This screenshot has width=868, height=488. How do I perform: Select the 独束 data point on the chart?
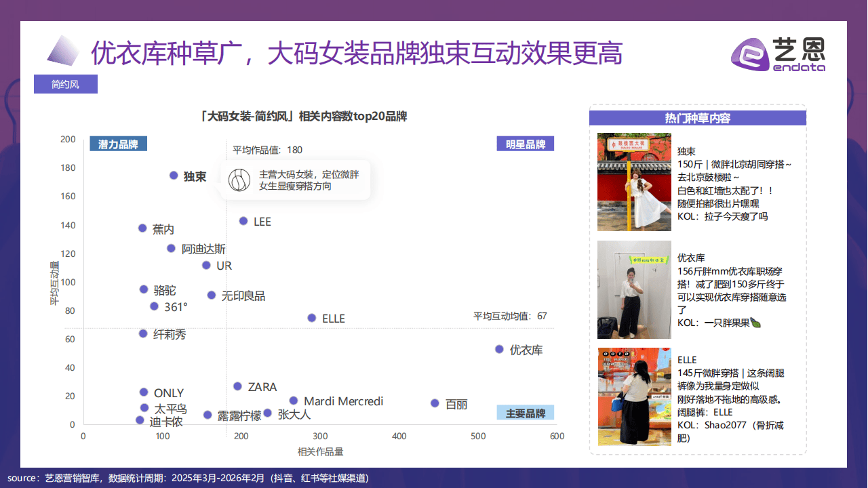(x=174, y=176)
